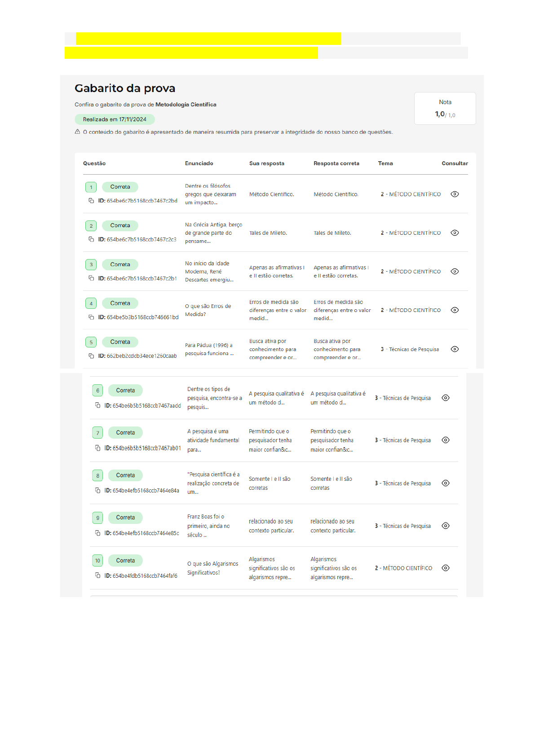Image resolution: width=535 pixels, height=756 pixels.
Task: View question 3 details with eye icon
Action: coord(455,272)
